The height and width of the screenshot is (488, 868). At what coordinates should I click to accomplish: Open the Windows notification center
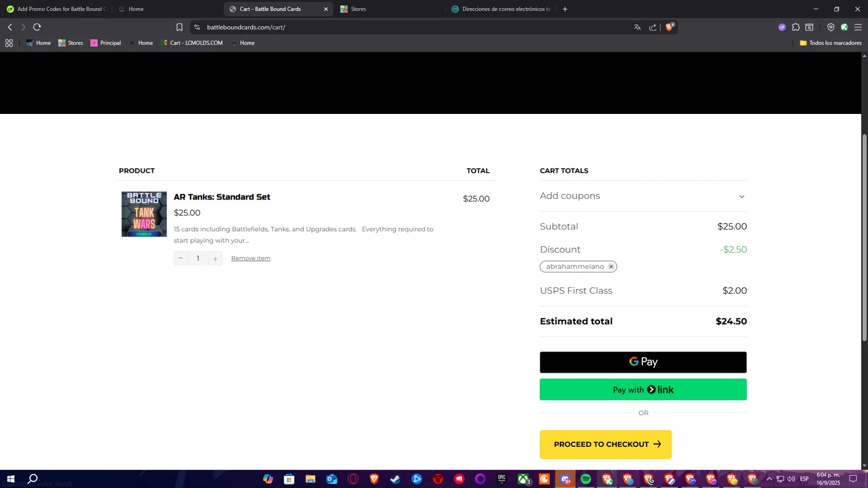point(853,479)
